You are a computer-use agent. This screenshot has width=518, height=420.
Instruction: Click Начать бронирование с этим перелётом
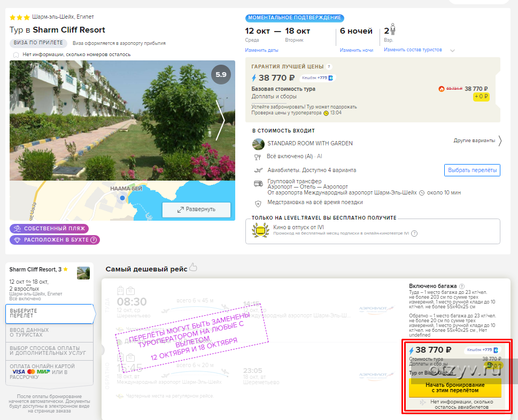[x=455, y=388]
